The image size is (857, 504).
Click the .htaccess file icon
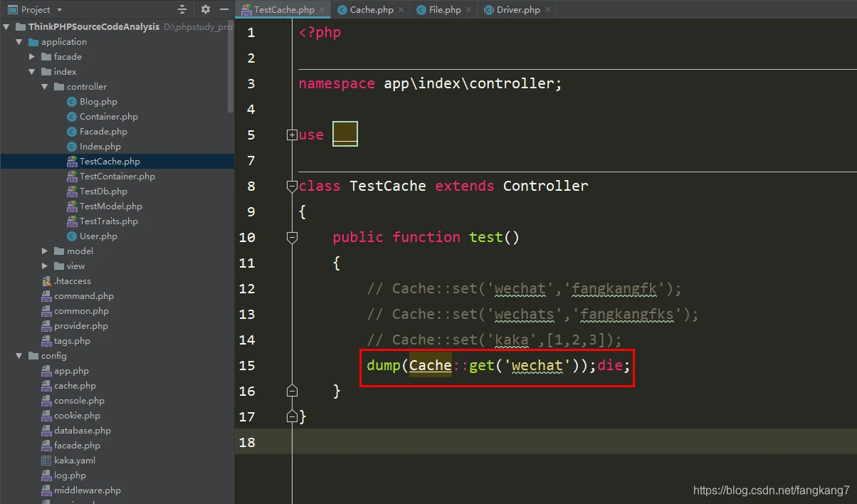46,281
